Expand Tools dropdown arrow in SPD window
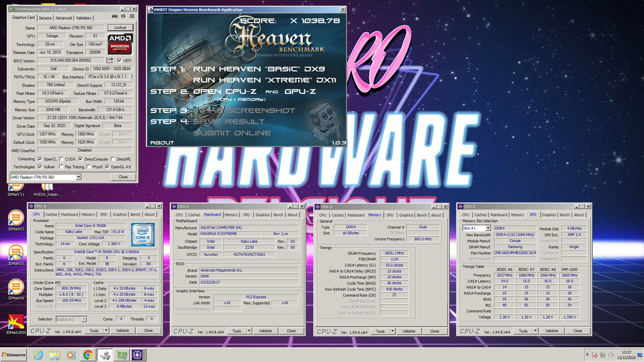Viewport: 644px width, 362px height. (x=535, y=331)
